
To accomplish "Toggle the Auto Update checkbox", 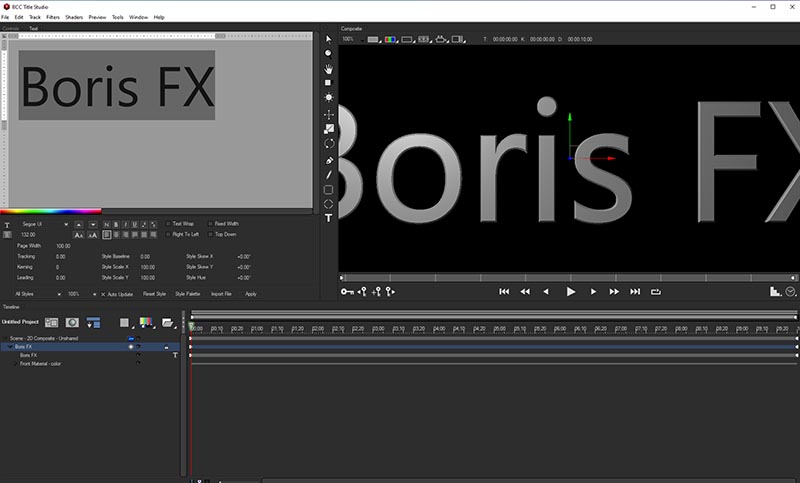I will click(x=103, y=294).
